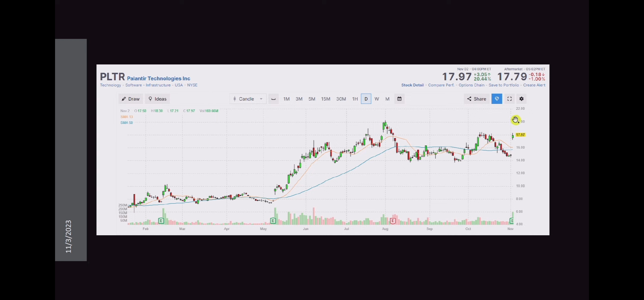The height and width of the screenshot is (300, 644).
Task: Click the Palantir Technologies Inc company name
Action: coord(158,79)
